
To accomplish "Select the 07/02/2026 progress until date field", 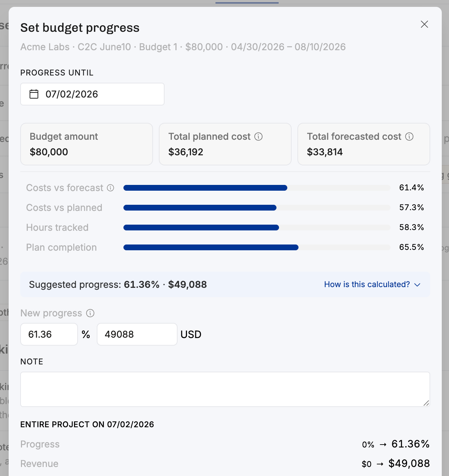I will 92,94.
